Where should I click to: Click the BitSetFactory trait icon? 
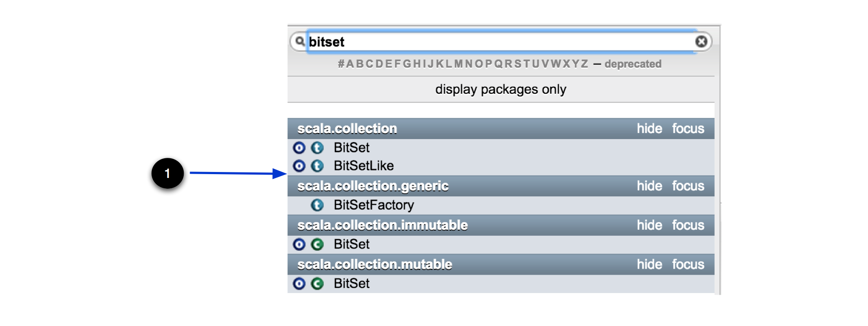317,205
